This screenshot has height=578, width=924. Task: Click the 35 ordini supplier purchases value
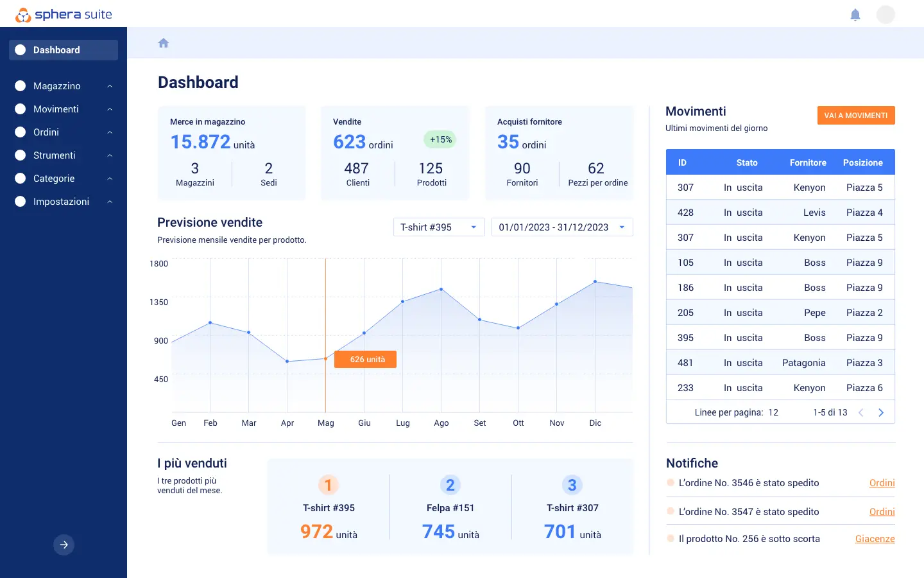(x=522, y=142)
